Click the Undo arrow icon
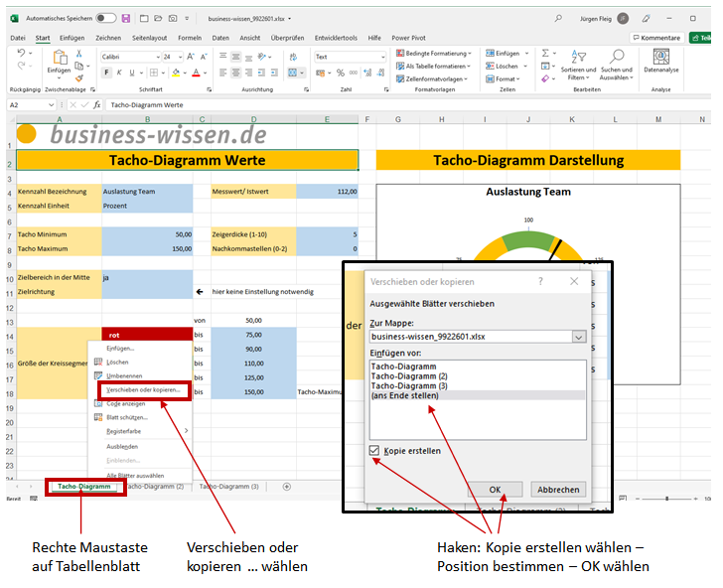This screenshot has height=588, width=723. [22, 53]
